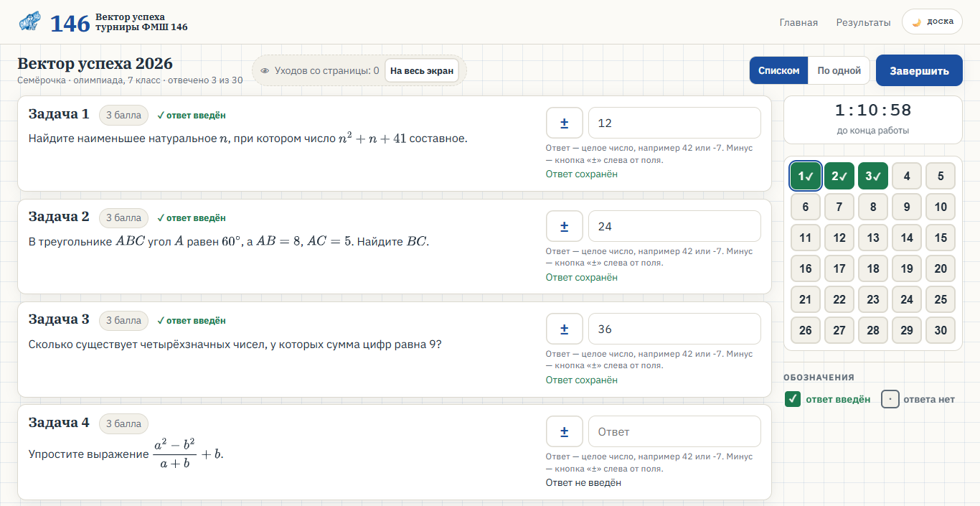
Task: Open question 10 from the navigator grid
Action: (x=941, y=207)
